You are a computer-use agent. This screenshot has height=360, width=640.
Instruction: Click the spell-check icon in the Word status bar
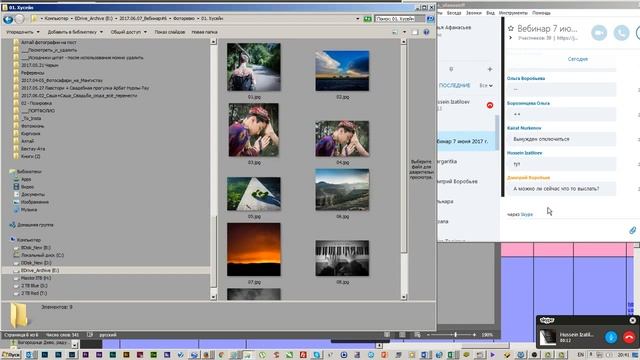(x=90, y=335)
